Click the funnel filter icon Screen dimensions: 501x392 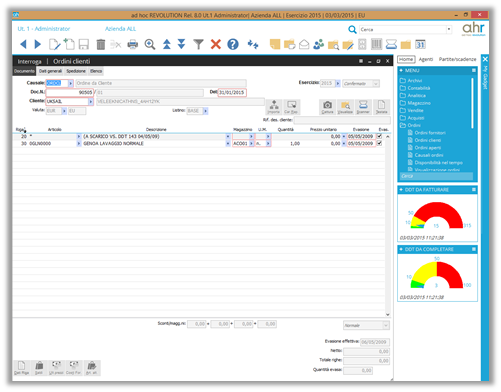[x=198, y=44]
